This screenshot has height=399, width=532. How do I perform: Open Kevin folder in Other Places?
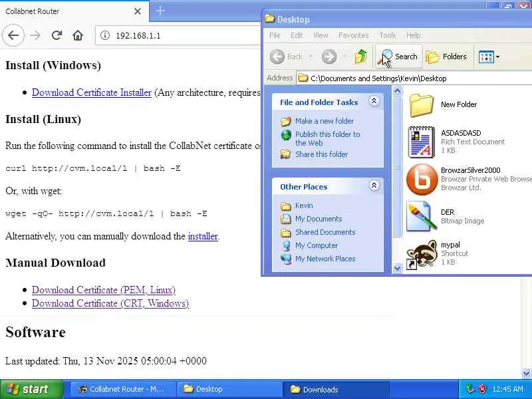(304, 205)
